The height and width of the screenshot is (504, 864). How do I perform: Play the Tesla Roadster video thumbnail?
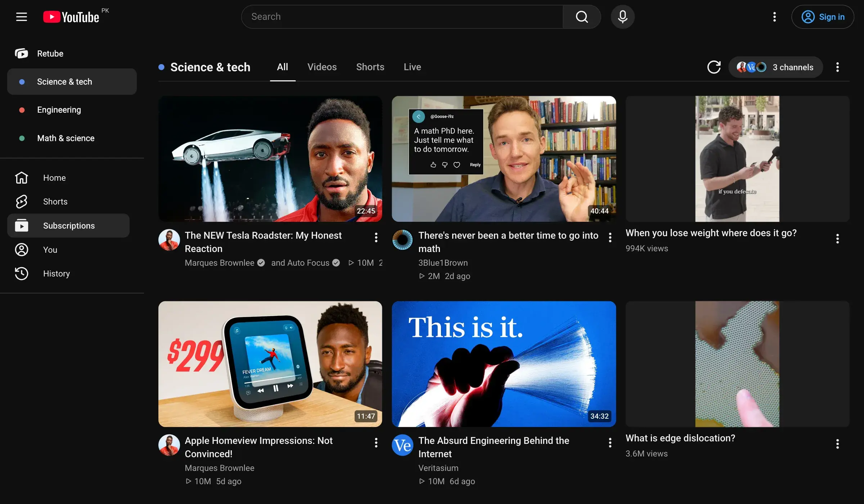[270, 159]
